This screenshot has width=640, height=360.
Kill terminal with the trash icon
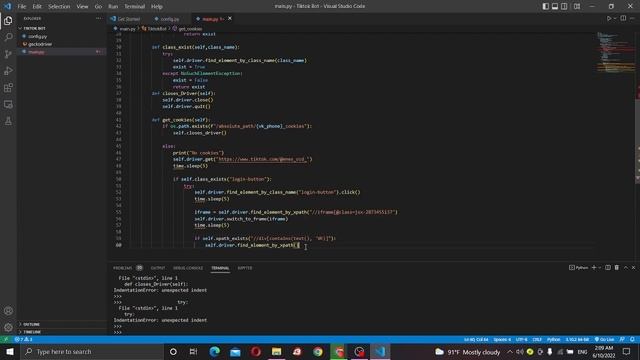pyautogui.click(x=617, y=267)
